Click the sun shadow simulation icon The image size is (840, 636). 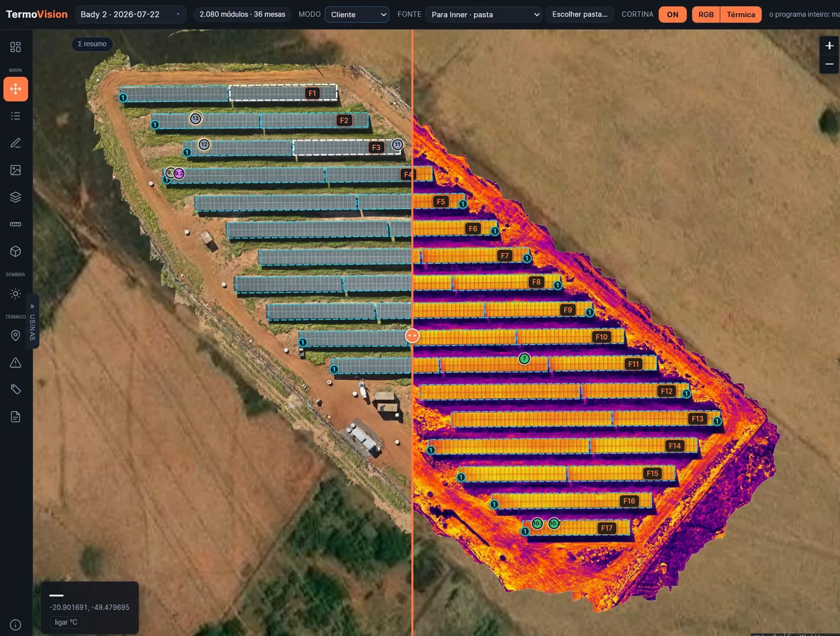tap(15, 294)
